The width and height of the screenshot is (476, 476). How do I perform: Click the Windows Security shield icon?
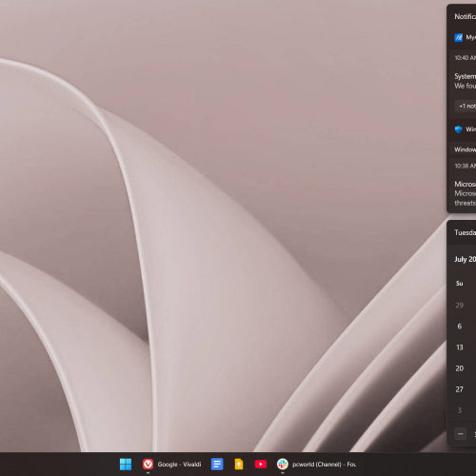tap(459, 129)
